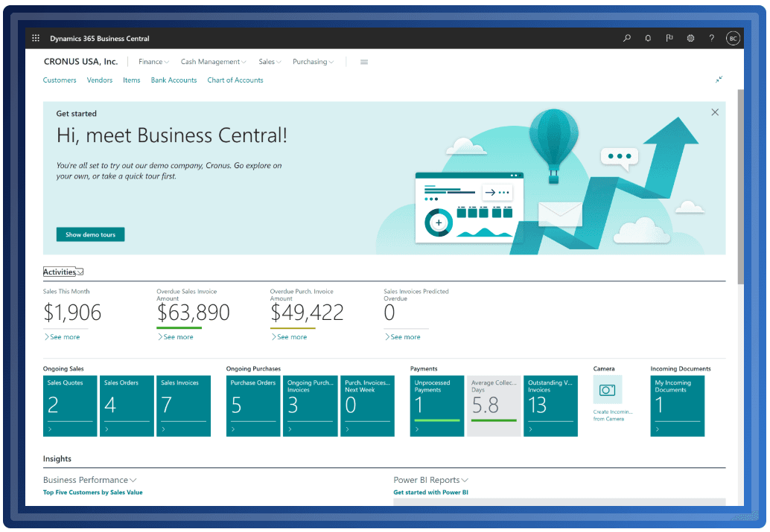The image size is (770, 532).
Task: Open the app launcher waffle icon
Action: [36, 38]
